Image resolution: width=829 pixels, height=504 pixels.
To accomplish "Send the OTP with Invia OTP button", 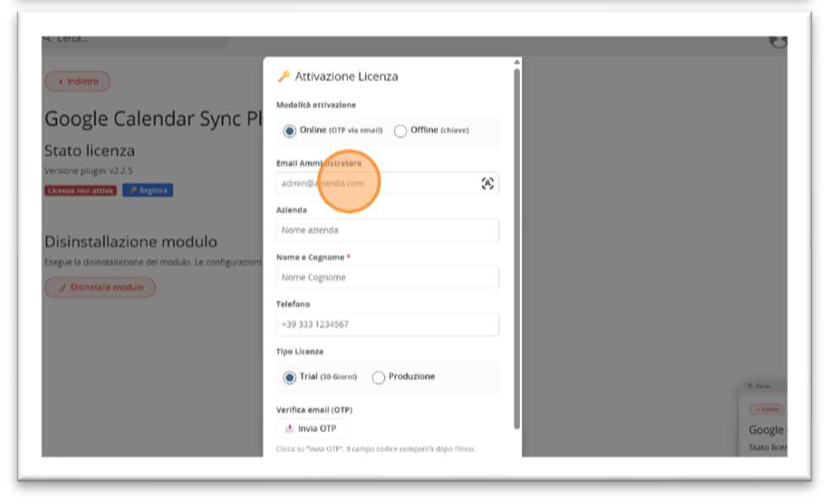I will (x=310, y=428).
